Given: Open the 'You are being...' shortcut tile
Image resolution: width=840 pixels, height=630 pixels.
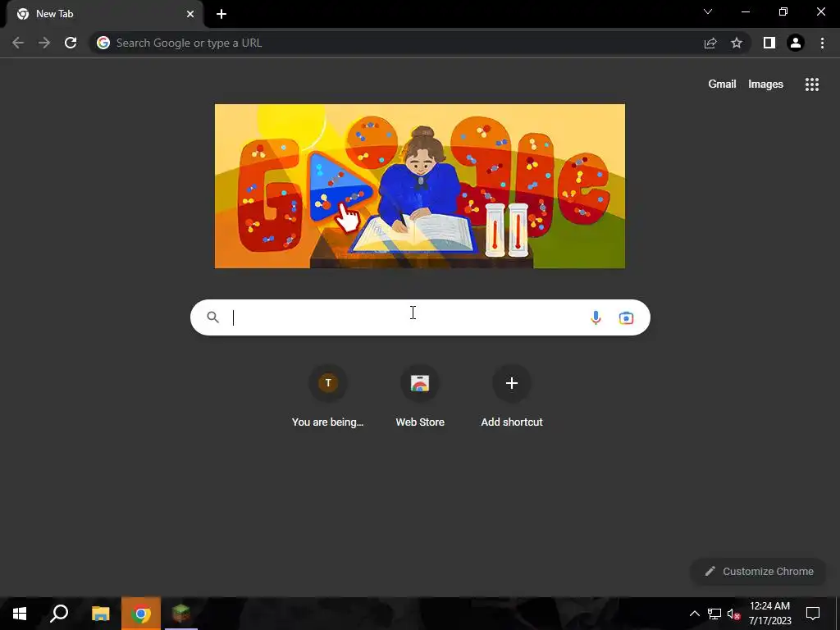Looking at the screenshot, I should [x=328, y=397].
